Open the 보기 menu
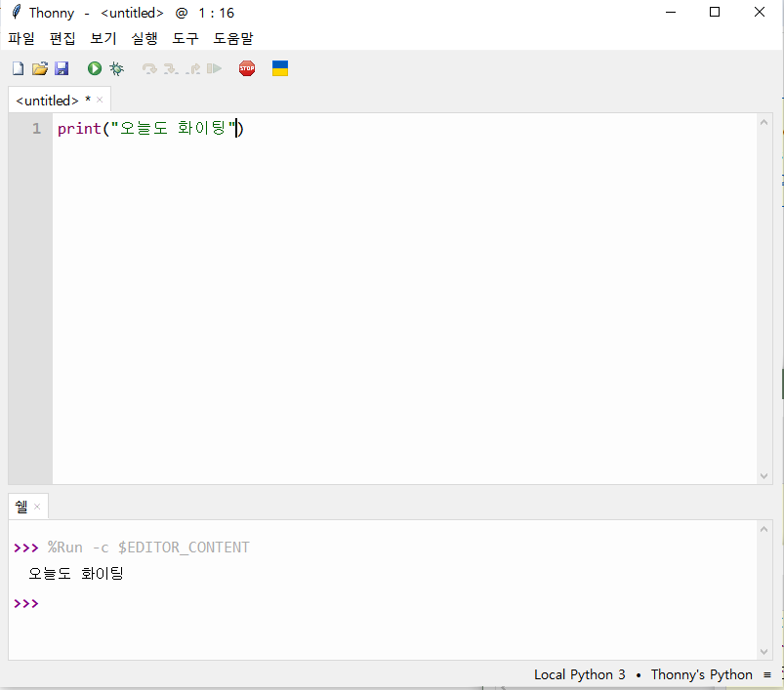The height and width of the screenshot is (690, 784). click(103, 38)
